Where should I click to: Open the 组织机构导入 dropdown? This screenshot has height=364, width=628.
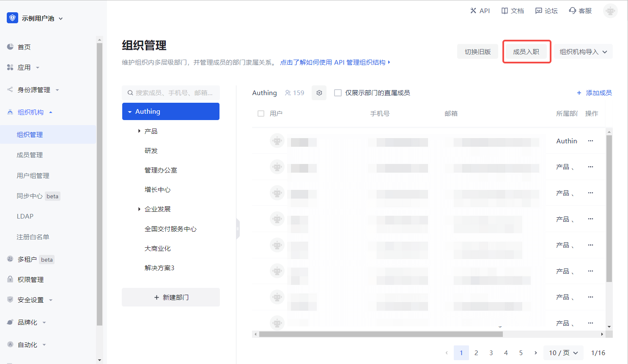click(583, 52)
